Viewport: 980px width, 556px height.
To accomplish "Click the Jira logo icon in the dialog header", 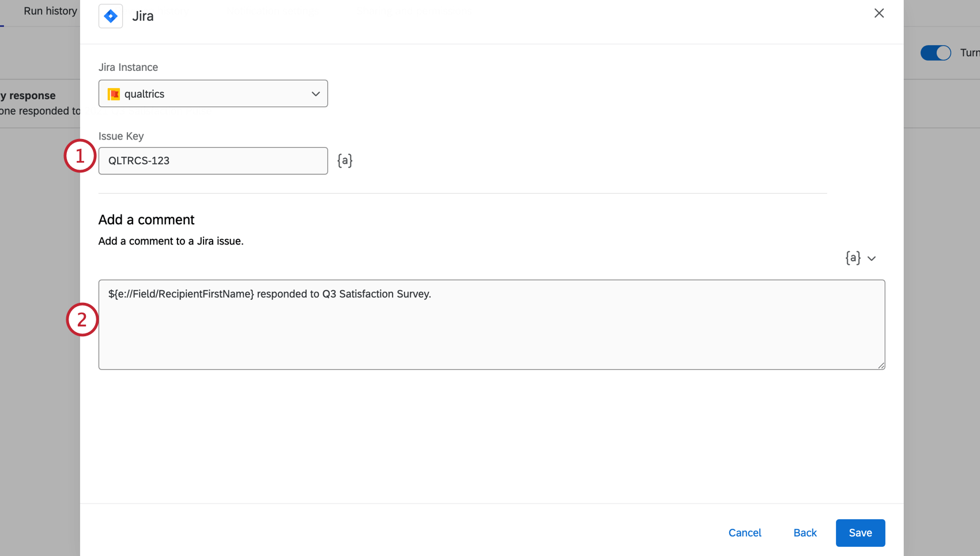I will tap(110, 16).
